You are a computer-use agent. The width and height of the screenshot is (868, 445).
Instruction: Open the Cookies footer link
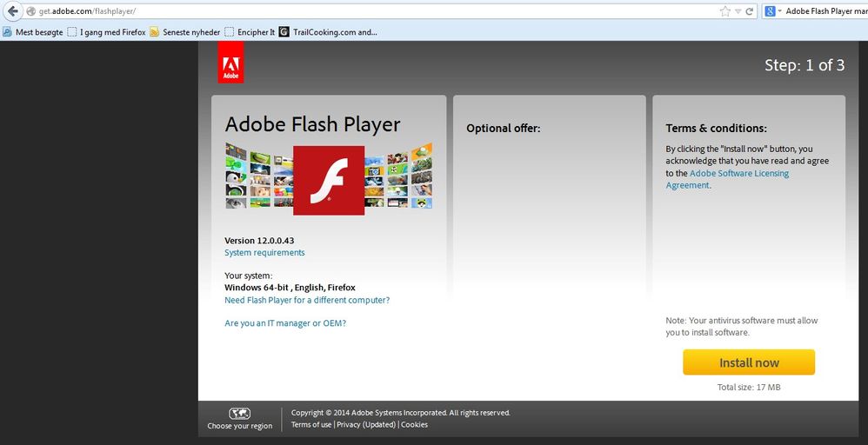pyautogui.click(x=414, y=424)
